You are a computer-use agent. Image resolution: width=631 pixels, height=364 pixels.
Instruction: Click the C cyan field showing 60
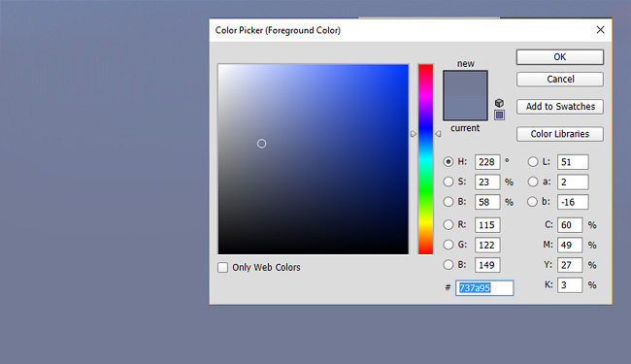pyautogui.click(x=570, y=225)
